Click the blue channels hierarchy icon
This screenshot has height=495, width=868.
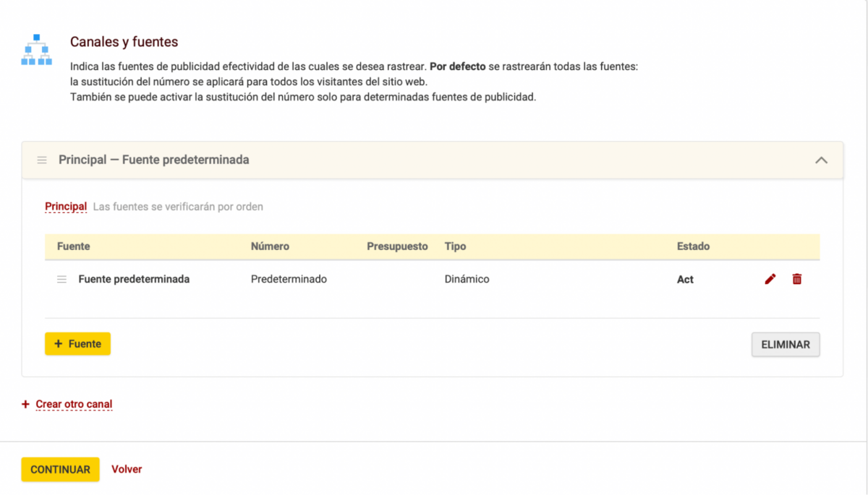(x=37, y=50)
